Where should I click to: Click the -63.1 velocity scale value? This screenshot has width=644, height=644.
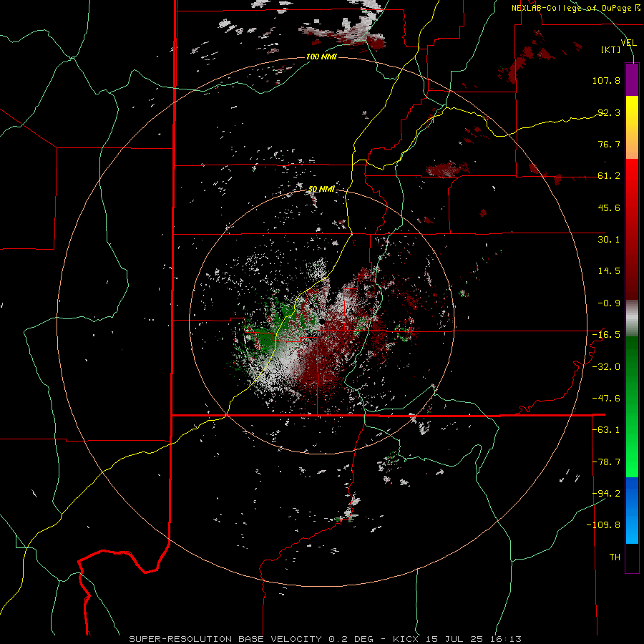tap(606, 430)
